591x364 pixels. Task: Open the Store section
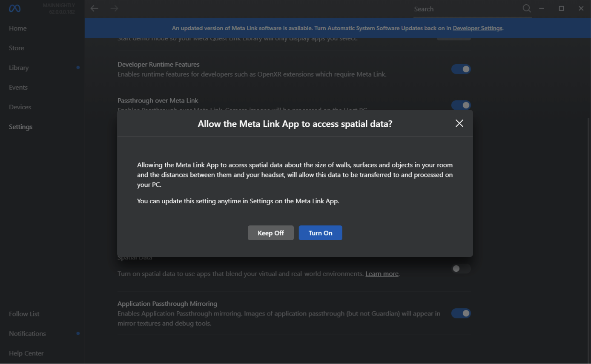pos(17,48)
